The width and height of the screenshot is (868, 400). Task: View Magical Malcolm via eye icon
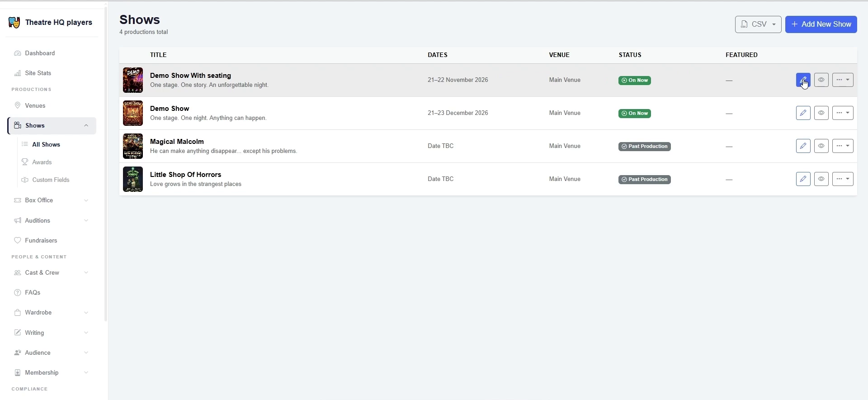[x=821, y=146]
